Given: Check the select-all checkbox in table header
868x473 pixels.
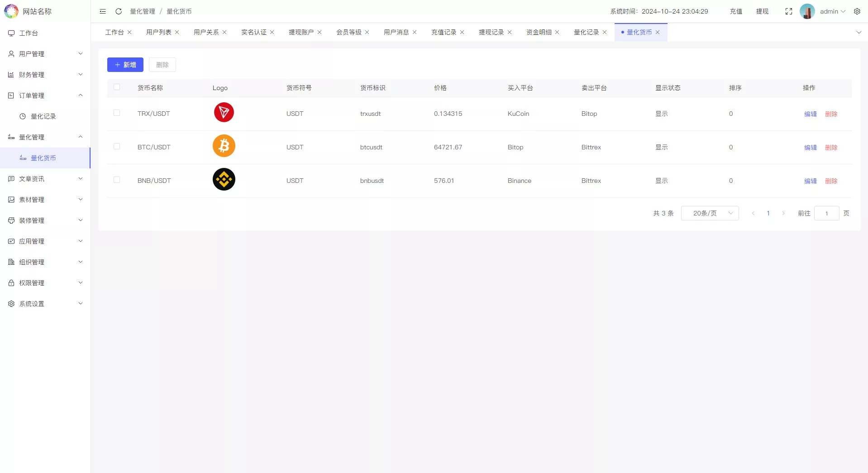Looking at the screenshot, I should [117, 87].
